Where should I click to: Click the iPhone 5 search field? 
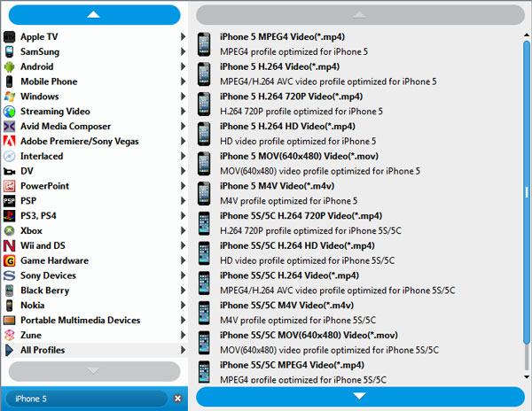pyautogui.click(x=87, y=399)
